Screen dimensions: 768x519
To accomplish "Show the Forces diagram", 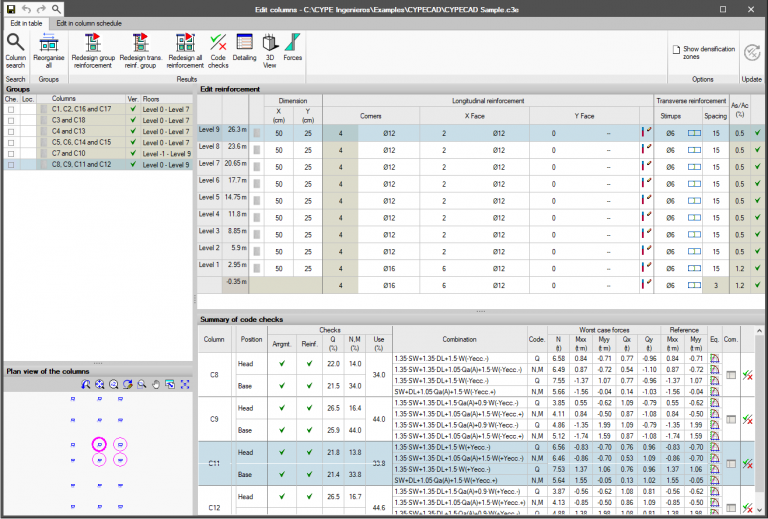I will point(292,48).
